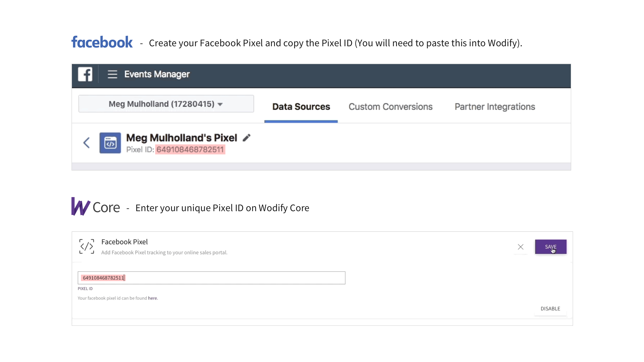Switch to the Custom Conversions tab
Image resolution: width=644 pixels, height=362 pixels.
[390, 107]
